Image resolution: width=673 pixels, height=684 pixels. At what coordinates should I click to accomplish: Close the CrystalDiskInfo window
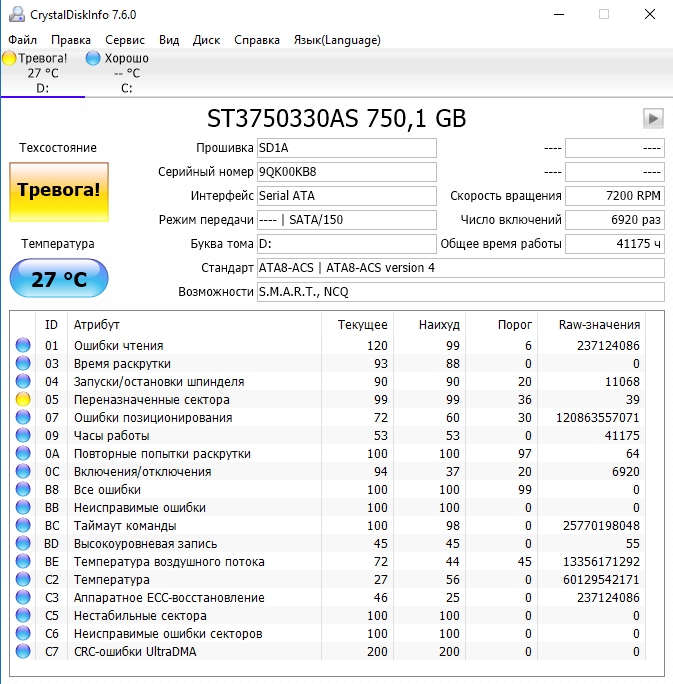click(x=650, y=14)
